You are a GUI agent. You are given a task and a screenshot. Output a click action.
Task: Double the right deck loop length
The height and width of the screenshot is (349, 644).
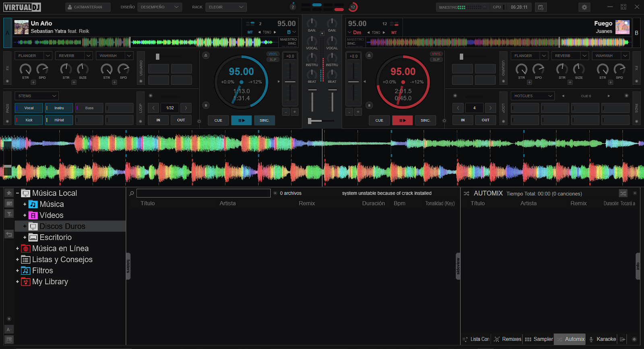(490, 108)
